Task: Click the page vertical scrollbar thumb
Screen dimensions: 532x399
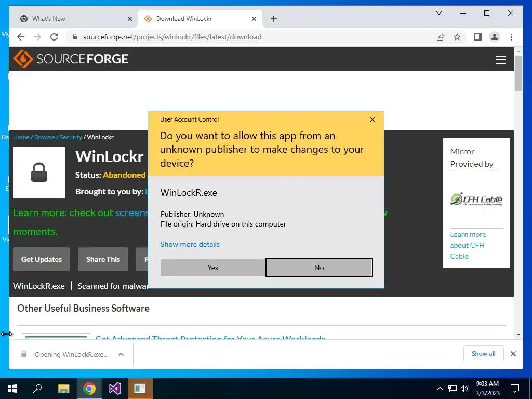Action: click(518, 74)
